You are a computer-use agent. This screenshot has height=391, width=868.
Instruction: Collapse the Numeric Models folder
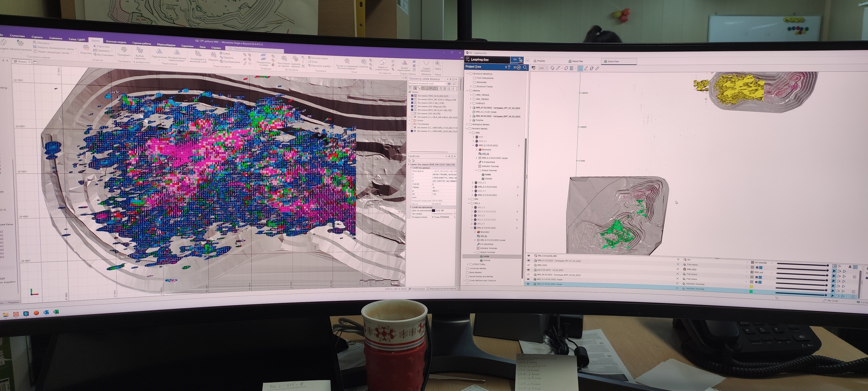coord(467,128)
